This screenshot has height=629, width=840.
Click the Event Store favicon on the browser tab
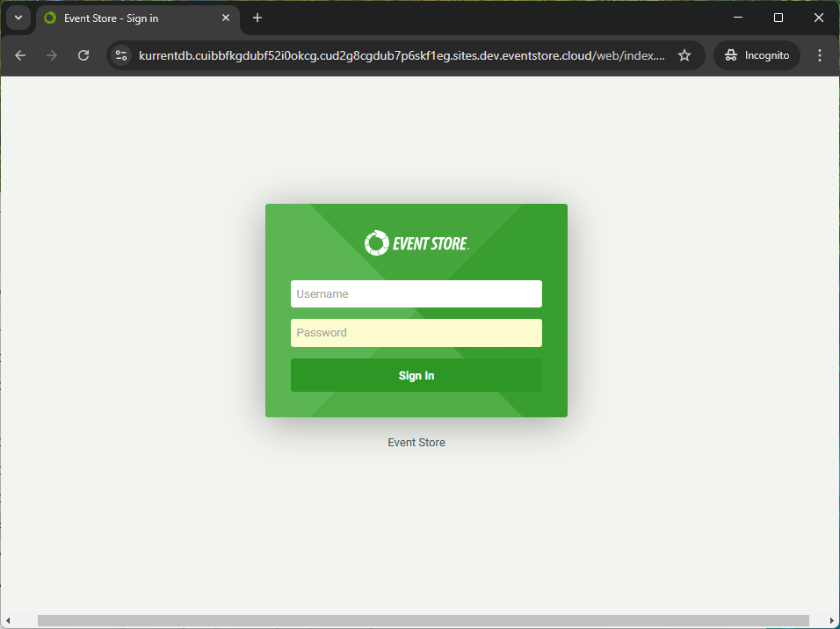click(48, 18)
